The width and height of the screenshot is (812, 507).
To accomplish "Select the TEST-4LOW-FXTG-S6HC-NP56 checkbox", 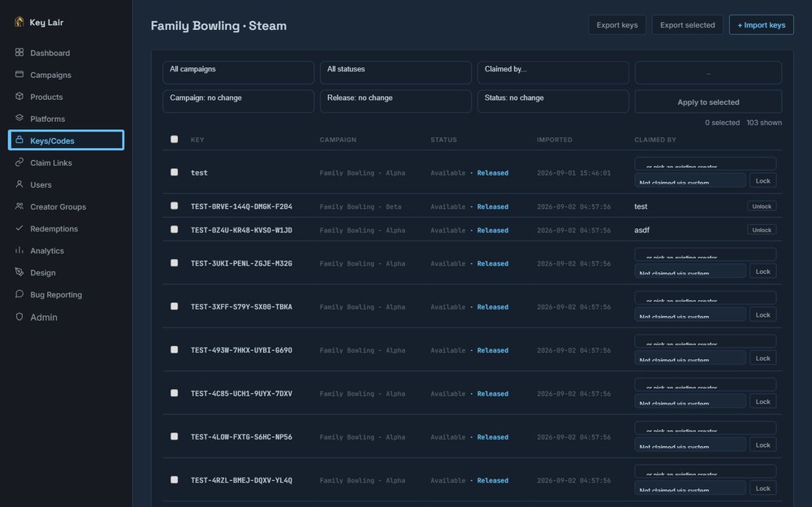I will [x=174, y=436].
